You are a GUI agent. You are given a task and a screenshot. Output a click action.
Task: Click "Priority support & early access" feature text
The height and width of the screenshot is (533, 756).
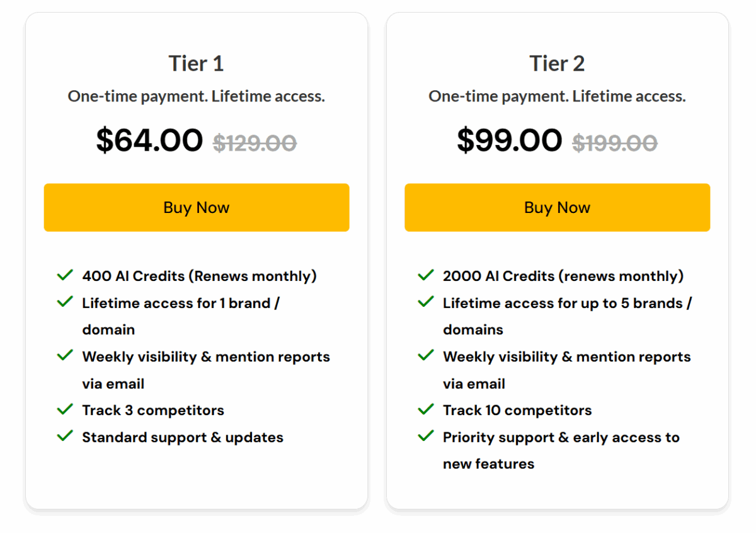pyautogui.click(x=561, y=437)
